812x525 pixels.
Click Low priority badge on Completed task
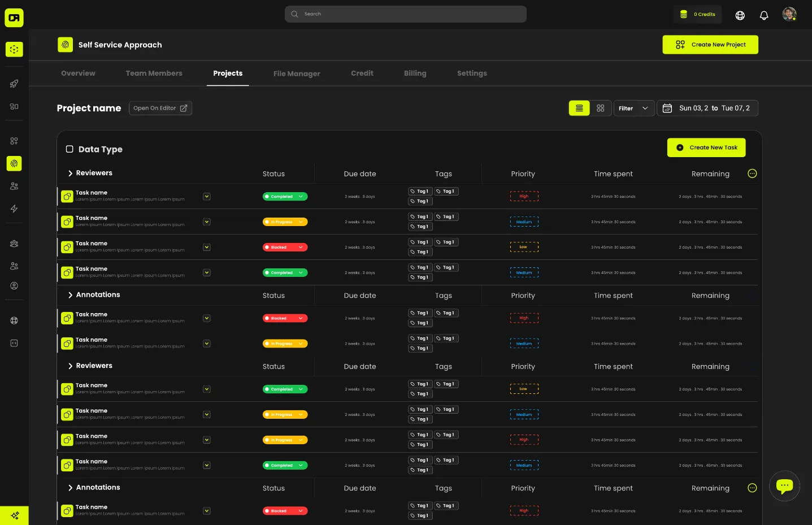click(x=524, y=389)
